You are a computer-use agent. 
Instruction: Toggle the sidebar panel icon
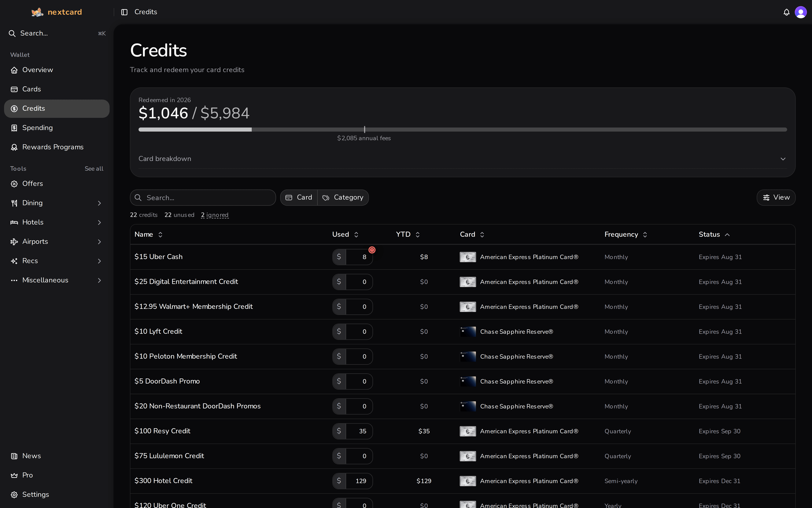[x=124, y=12]
